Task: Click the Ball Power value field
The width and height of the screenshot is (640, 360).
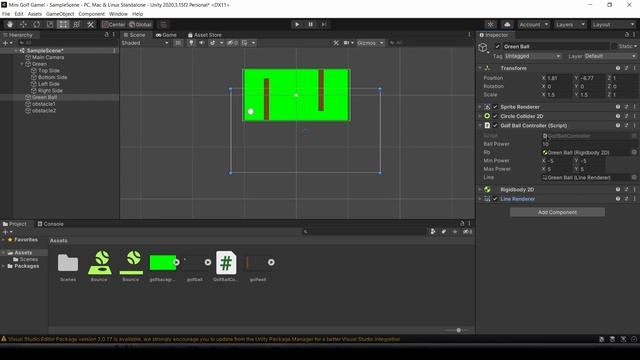Action: click(x=589, y=144)
